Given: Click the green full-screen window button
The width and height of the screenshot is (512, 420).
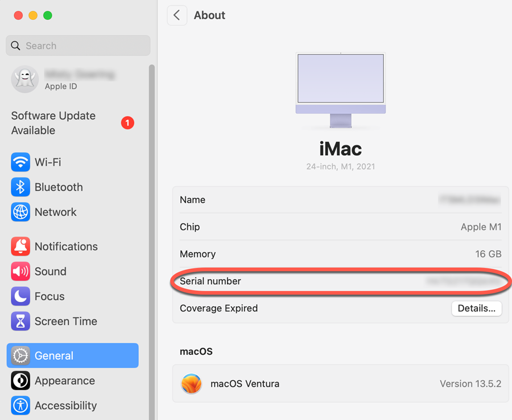Looking at the screenshot, I should coord(48,15).
